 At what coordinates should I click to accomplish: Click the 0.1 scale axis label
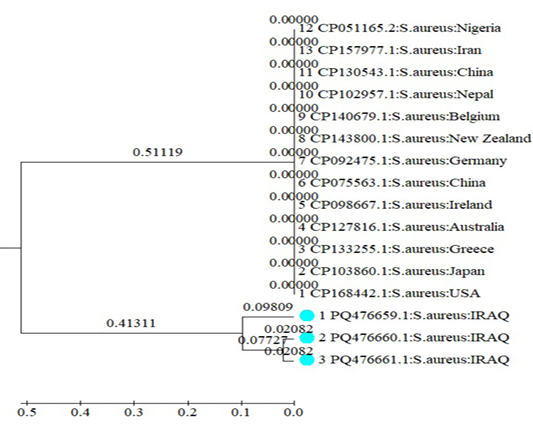pos(240,412)
